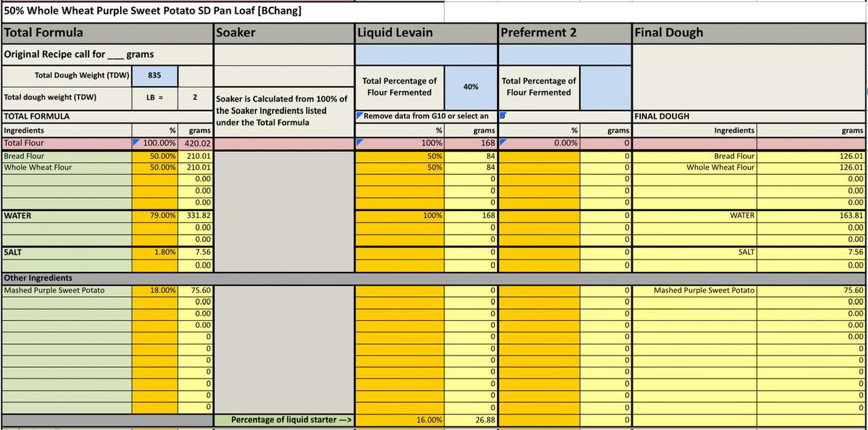Select the SALT 1.80% percentage cell
Screen dimensions: 868x430
pos(155,252)
